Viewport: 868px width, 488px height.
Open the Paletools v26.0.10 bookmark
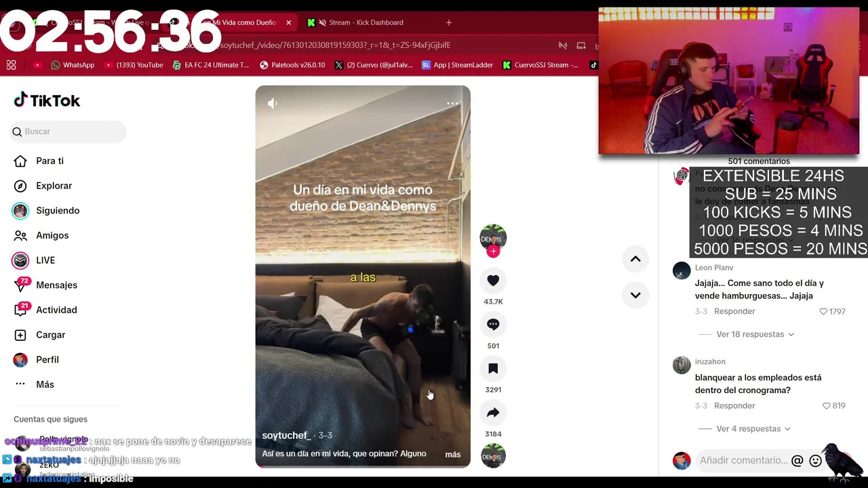click(x=292, y=65)
